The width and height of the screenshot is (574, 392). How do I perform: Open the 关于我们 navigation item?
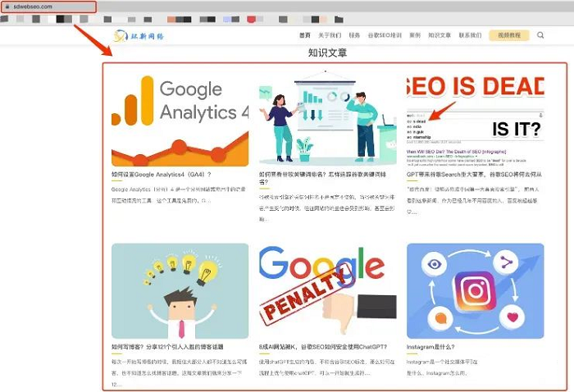330,35
